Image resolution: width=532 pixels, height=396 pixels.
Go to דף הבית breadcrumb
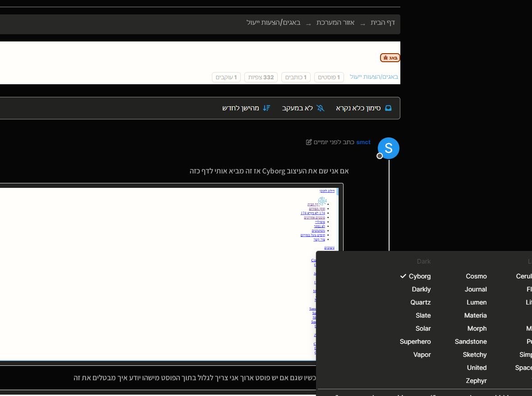pos(383,23)
